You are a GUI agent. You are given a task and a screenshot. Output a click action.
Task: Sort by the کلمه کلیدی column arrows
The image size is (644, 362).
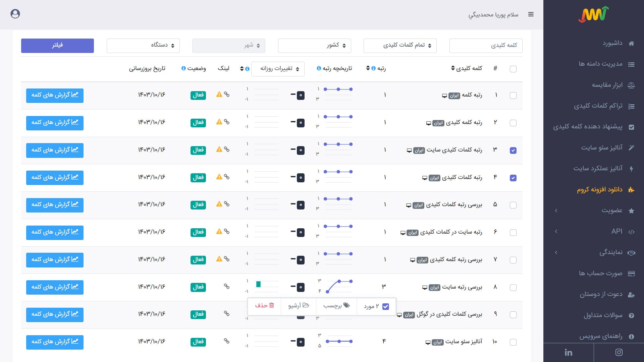pyautogui.click(x=453, y=68)
